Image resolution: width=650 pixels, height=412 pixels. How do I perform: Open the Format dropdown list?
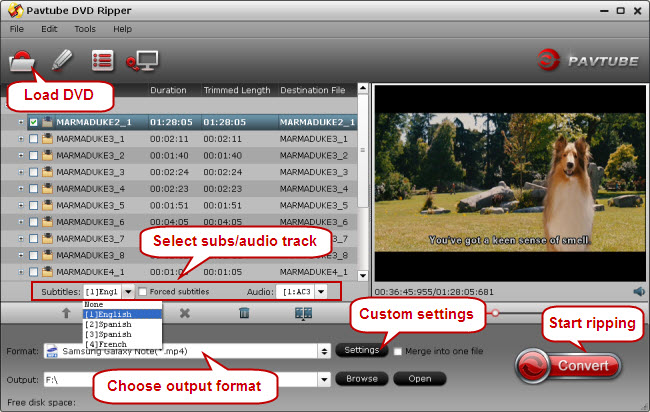(324, 351)
